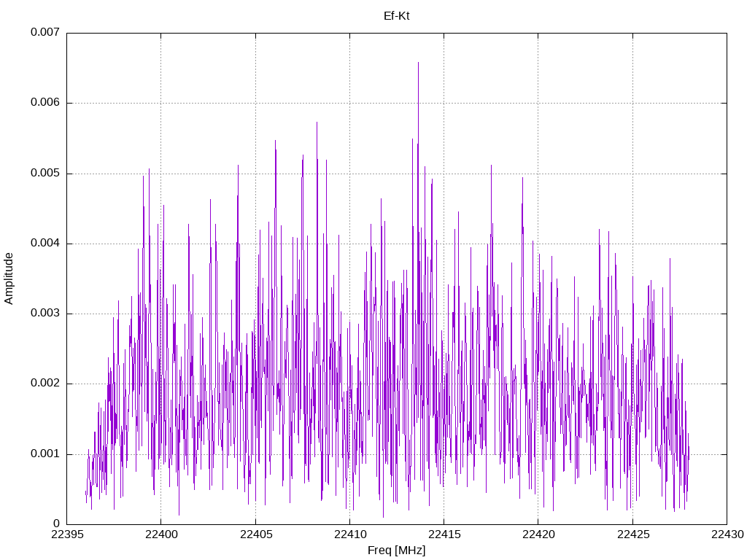Click the tallest spectrum peak near 22413.7 MHz
The width and height of the screenshot is (747, 560).
418,63
